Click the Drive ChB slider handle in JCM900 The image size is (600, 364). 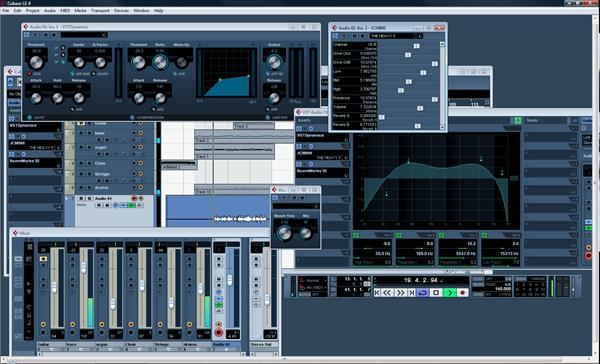pyautogui.click(x=435, y=64)
